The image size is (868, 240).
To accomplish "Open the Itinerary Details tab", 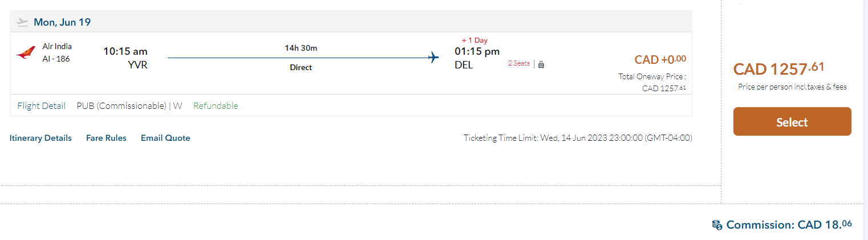I will pos(40,138).
